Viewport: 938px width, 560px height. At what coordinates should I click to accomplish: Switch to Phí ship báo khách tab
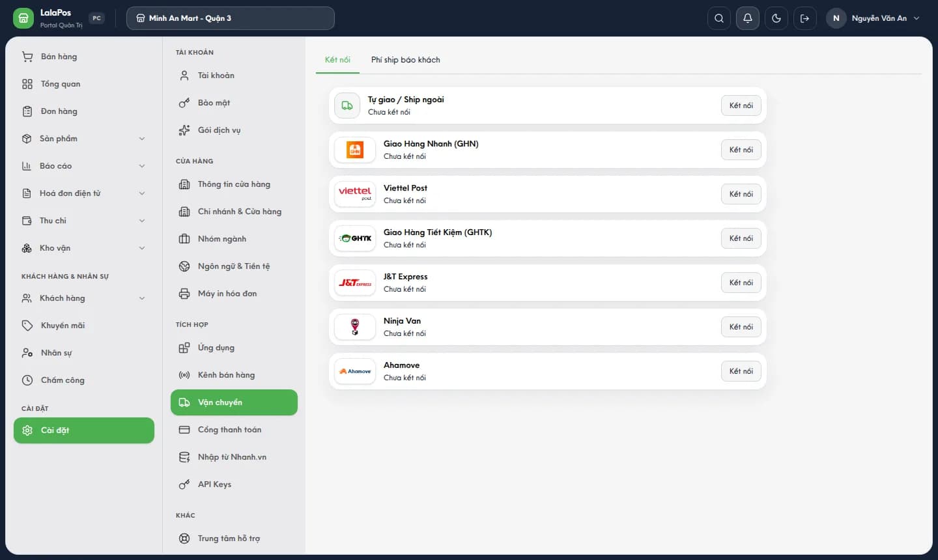coord(406,60)
